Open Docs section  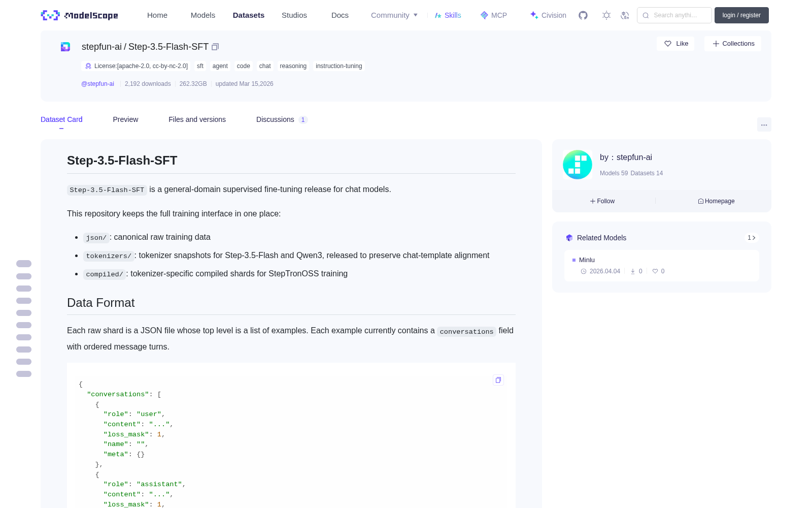tap(340, 15)
